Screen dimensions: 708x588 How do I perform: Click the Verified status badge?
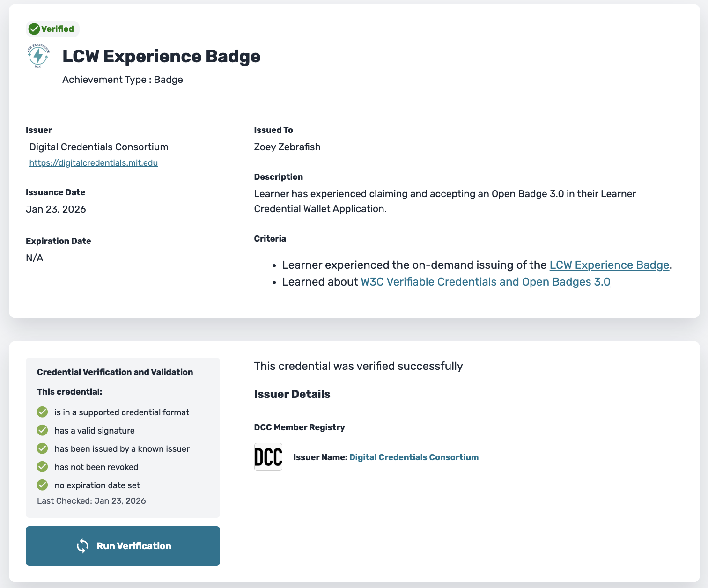coord(53,29)
